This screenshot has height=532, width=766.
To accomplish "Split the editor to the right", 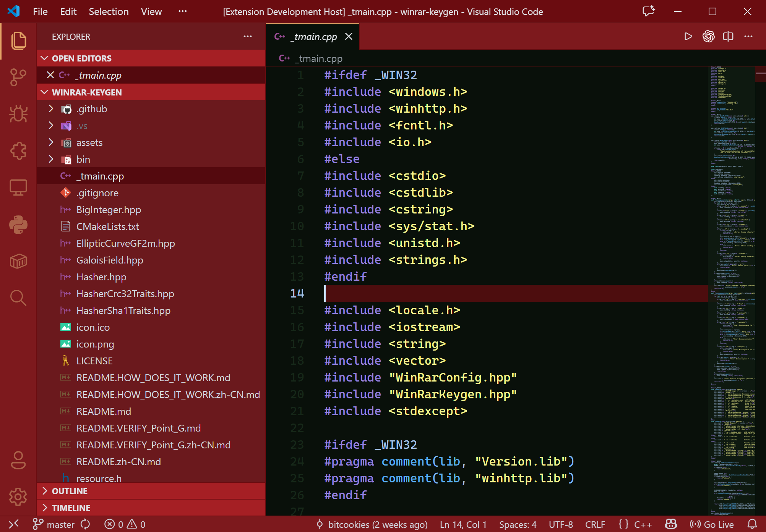I will (x=728, y=36).
